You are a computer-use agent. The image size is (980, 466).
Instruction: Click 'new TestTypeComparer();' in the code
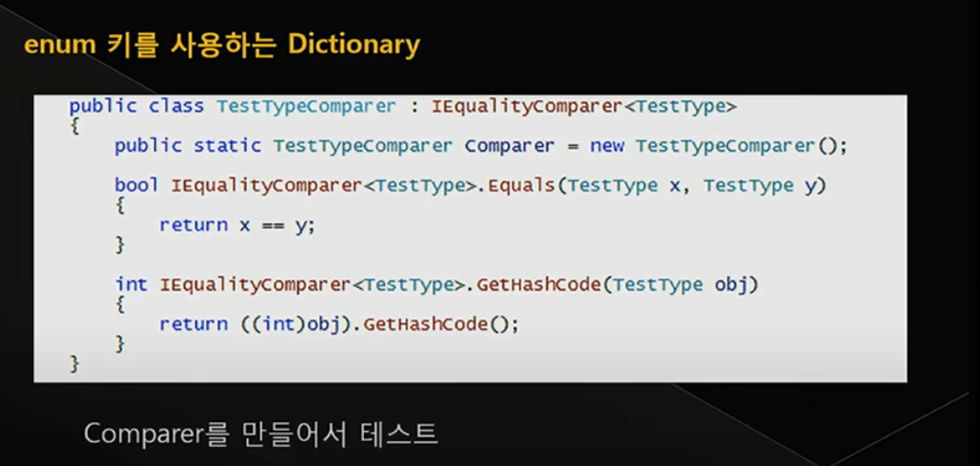719,147
